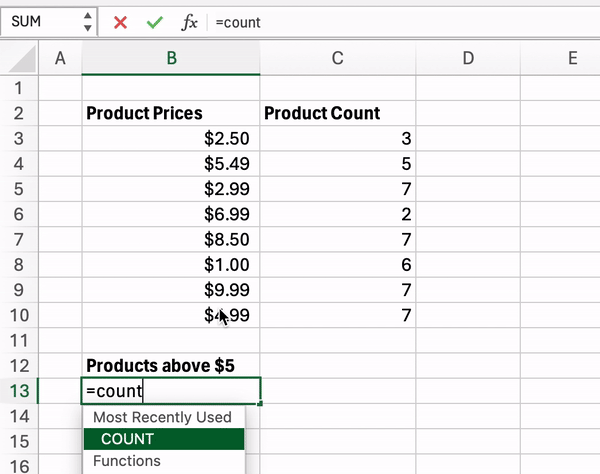Select row 2 header
The height and width of the screenshot is (474, 600).
(x=19, y=113)
